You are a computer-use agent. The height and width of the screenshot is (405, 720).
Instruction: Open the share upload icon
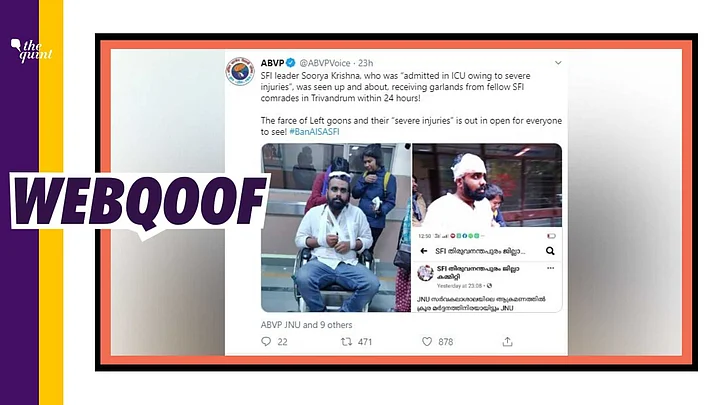pos(507,341)
